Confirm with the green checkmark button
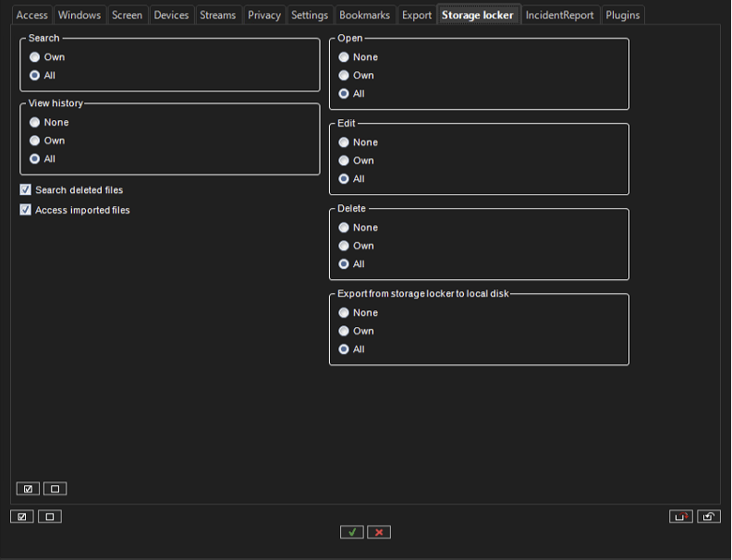The width and height of the screenshot is (732, 560). point(352,532)
